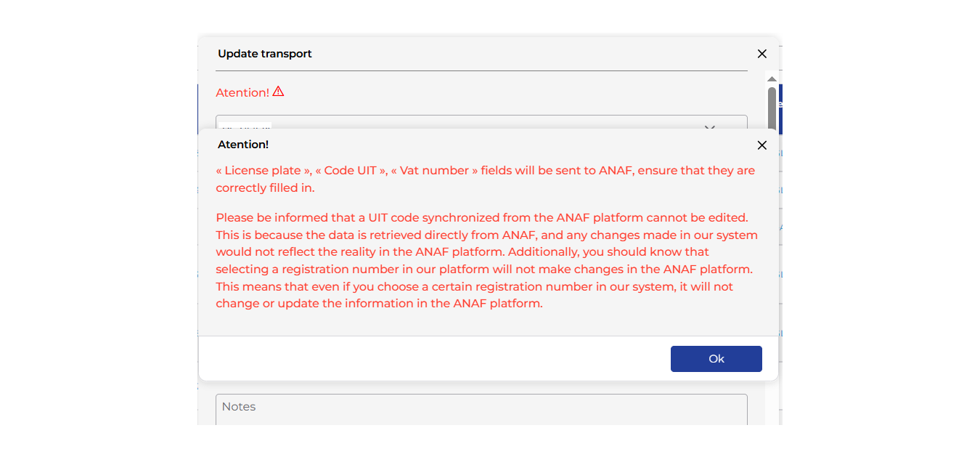
Task: Expand the dropdown chevron arrow
Action: [x=710, y=126]
